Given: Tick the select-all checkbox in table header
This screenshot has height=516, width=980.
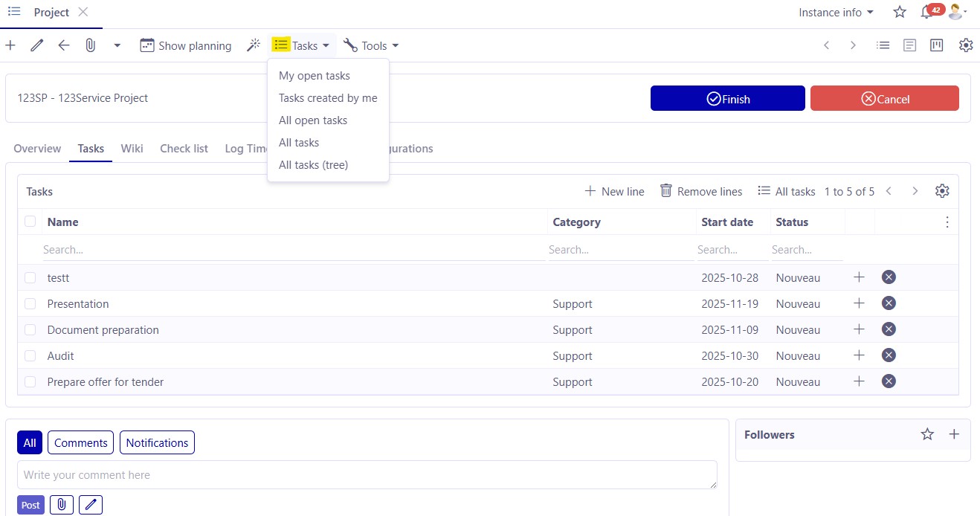Looking at the screenshot, I should (x=29, y=222).
